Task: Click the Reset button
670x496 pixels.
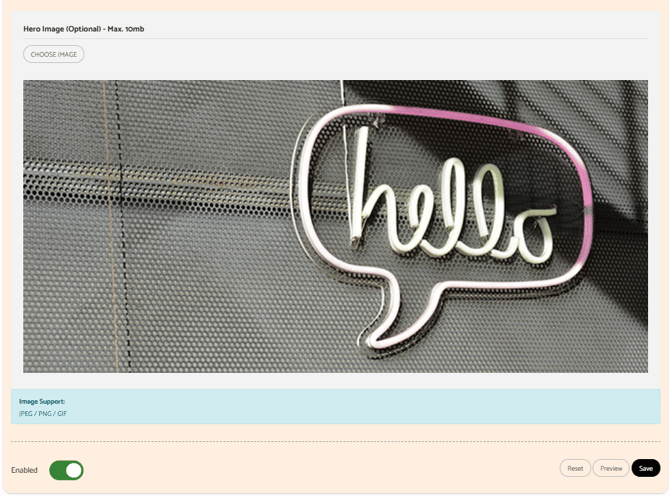Action: [575, 468]
